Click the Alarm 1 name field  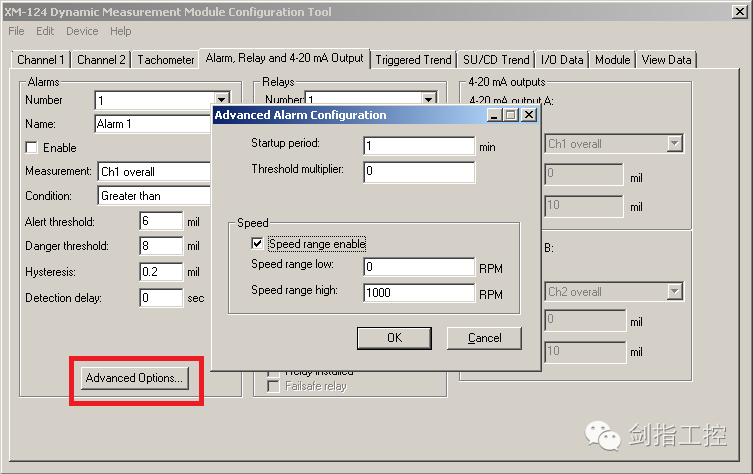click(x=153, y=124)
